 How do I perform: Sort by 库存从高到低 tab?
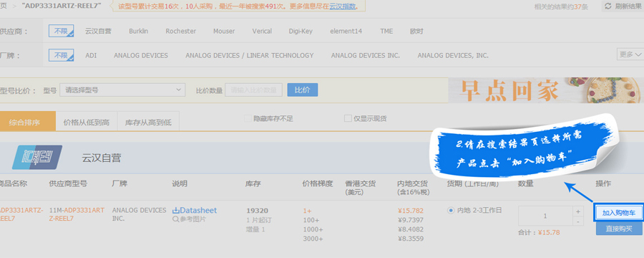148,122
